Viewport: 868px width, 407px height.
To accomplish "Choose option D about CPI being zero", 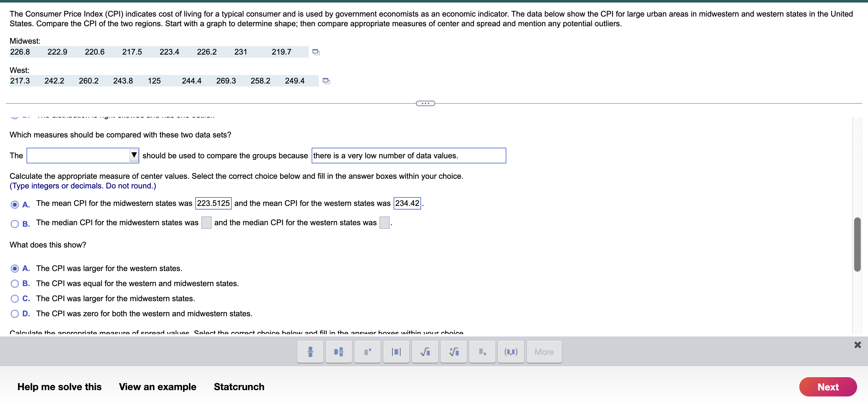I will (15, 314).
